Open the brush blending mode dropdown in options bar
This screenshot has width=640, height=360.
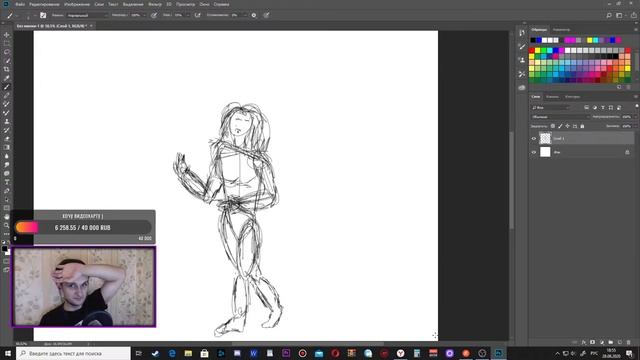[87, 15]
